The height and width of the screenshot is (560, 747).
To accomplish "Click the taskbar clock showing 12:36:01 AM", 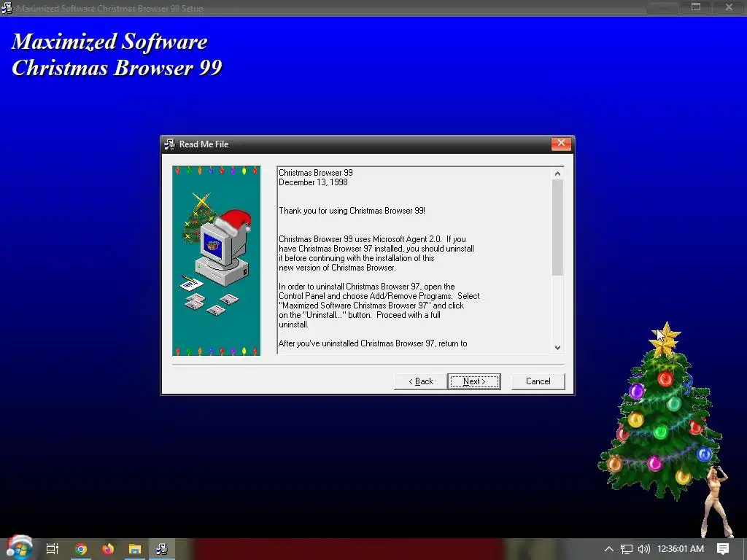I will pos(681,549).
